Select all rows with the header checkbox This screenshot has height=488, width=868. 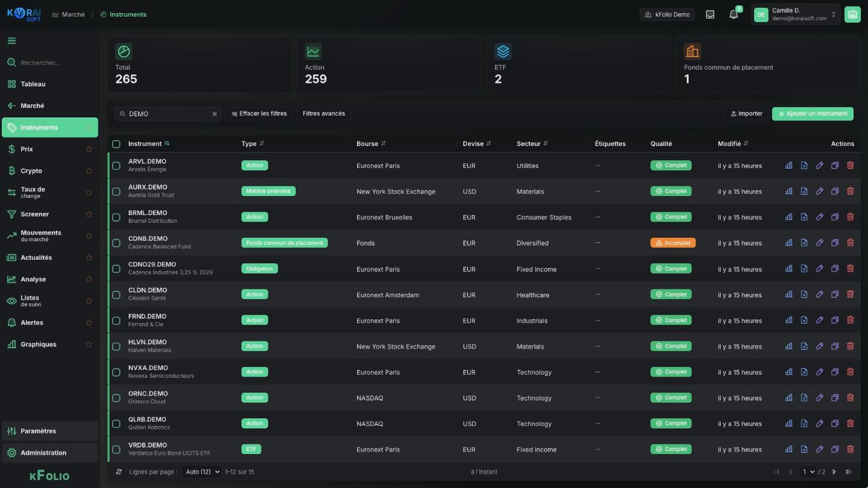pyautogui.click(x=116, y=144)
